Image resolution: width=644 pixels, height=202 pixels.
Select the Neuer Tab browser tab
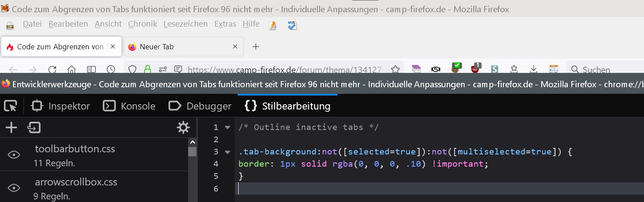coord(179,47)
